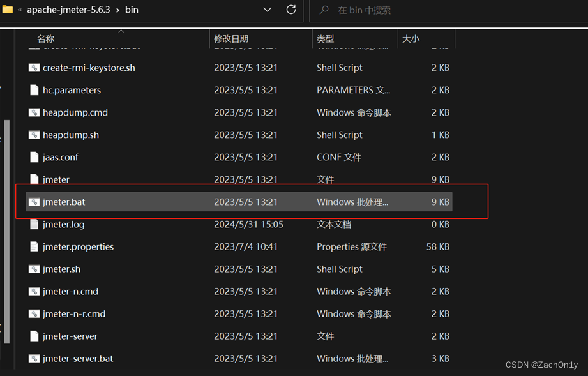Click the vertical scrollbar thumb
The image size is (588, 376).
pyautogui.click(x=6, y=231)
